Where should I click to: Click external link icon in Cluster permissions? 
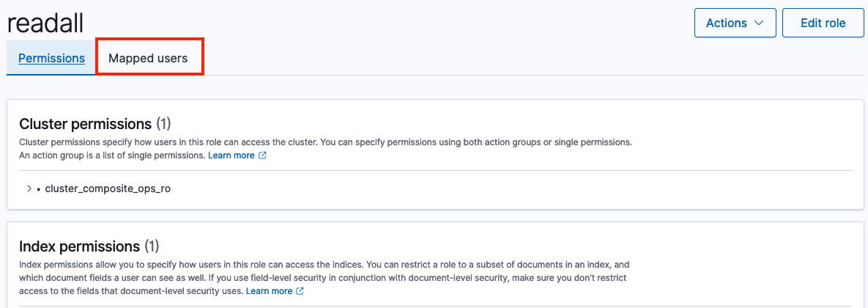(262, 155)
